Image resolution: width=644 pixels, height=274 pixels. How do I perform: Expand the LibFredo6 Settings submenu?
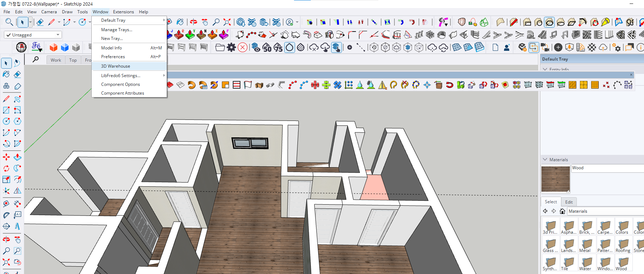point(129,75)
